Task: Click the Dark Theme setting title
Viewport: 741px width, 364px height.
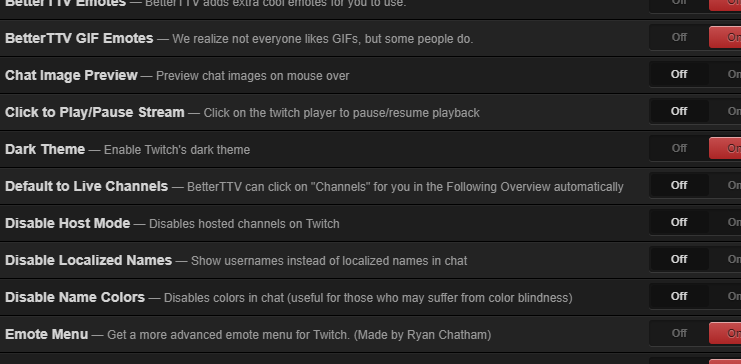Action: coord(45,149)
